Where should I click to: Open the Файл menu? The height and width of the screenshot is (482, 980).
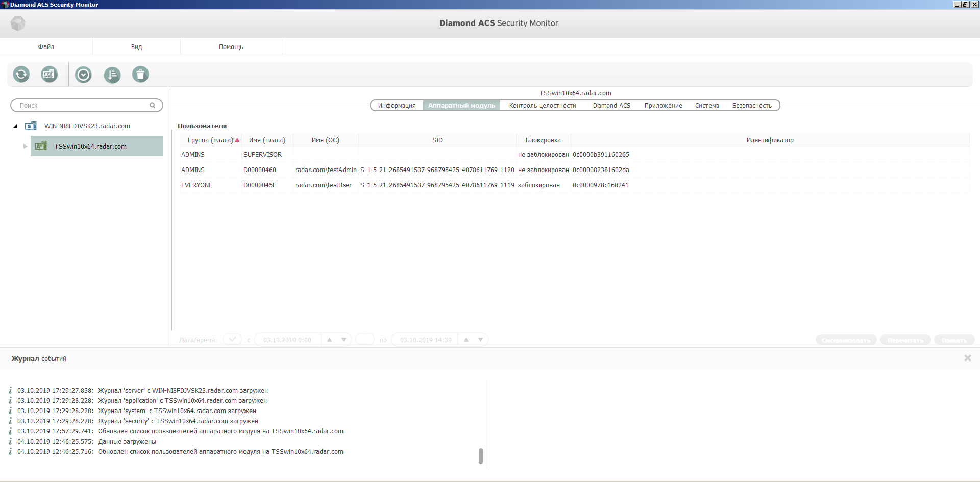(x=46, y=46)
